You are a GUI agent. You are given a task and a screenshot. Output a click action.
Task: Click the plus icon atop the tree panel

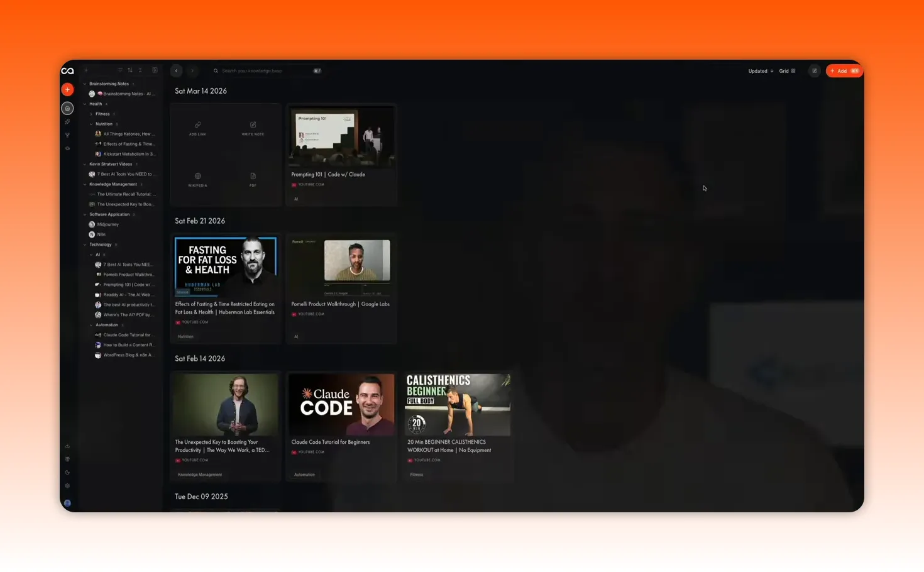[x=86, y=70]
